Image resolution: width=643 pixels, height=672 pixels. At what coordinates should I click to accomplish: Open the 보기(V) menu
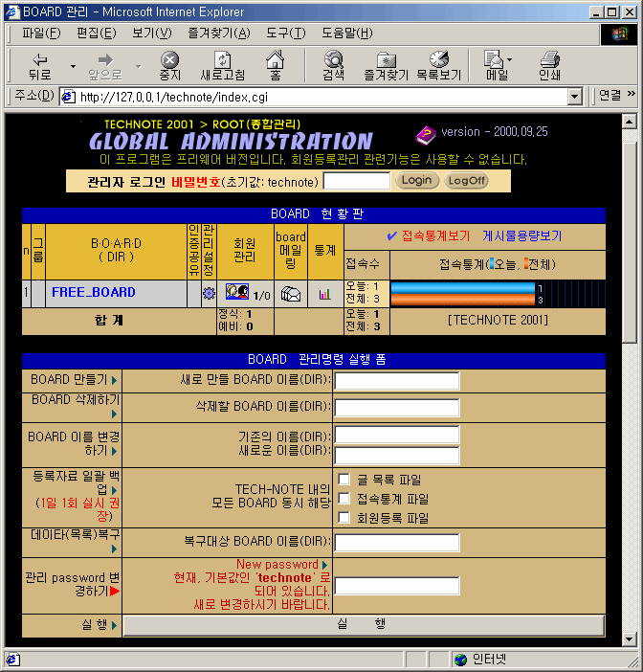(151, 33)
